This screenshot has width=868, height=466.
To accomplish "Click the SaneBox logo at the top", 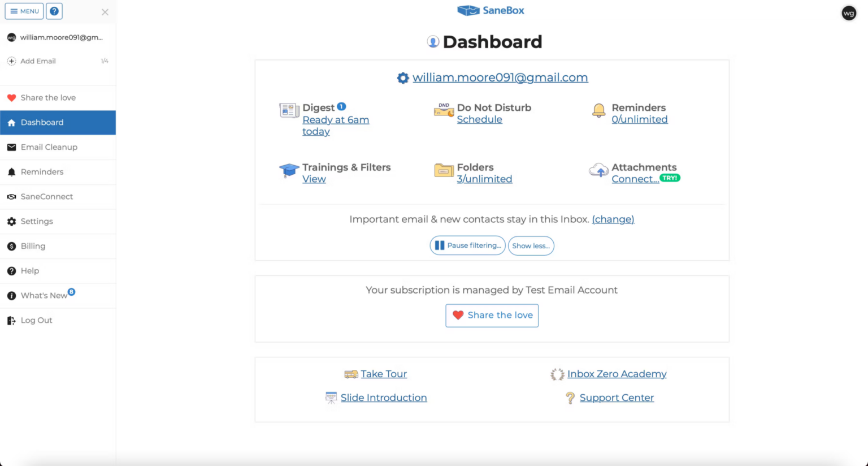I will [491, 10].
